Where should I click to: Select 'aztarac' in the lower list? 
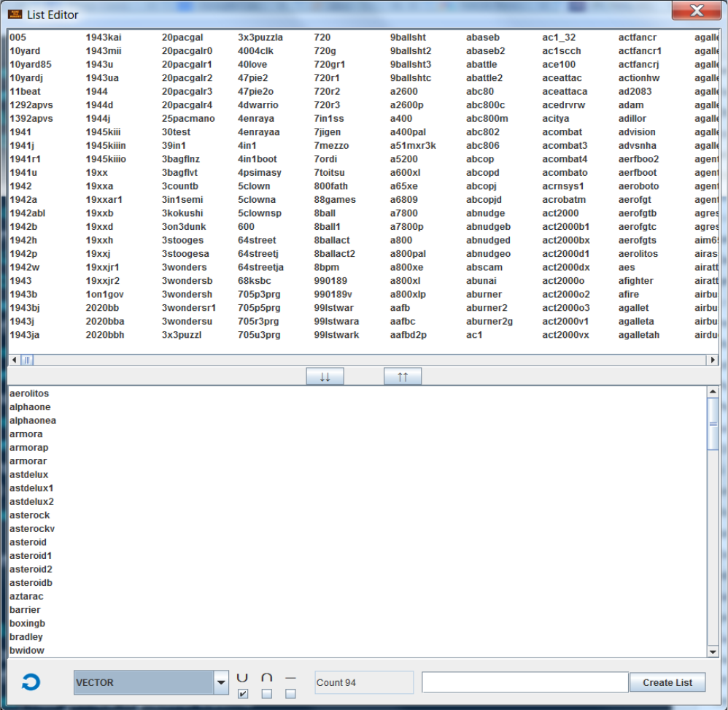[26, 596]
